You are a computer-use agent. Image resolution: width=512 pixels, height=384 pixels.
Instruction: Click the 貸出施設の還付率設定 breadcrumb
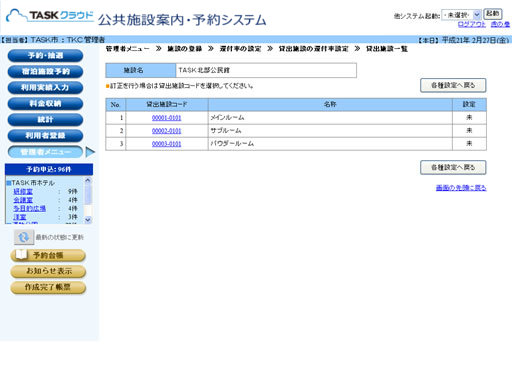pyautogui.click(x=314, y=49)
